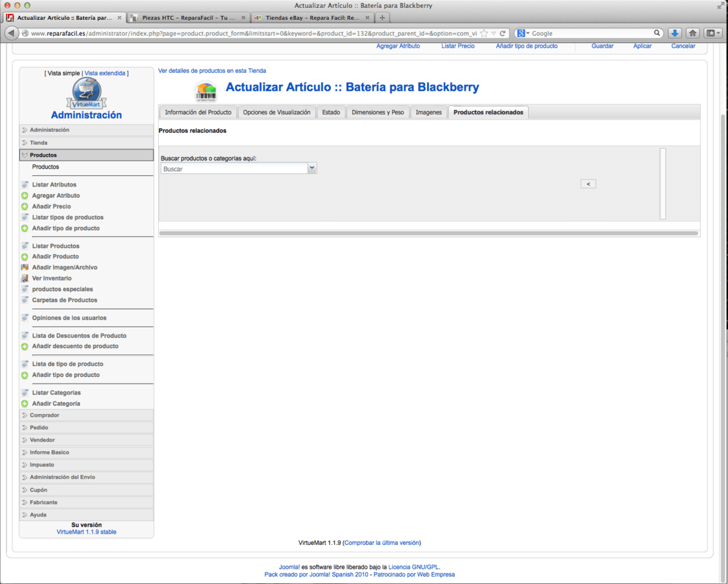The width and height of the screenshot is (728, 584).
Task: Click the icon beside Listar Productos
Action: [25, 246]
